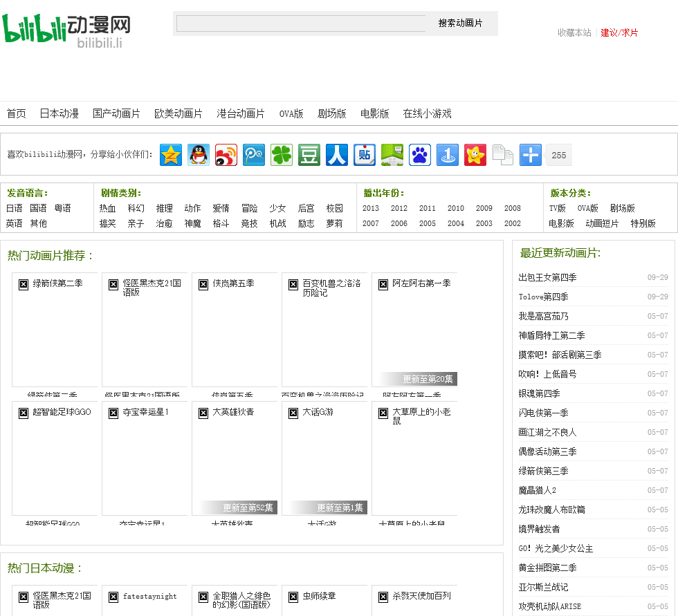Image resolution: width=678 pixels, height=616 pixels.
Task: Click the QQ penguin share icon
Action: point(199,155)
